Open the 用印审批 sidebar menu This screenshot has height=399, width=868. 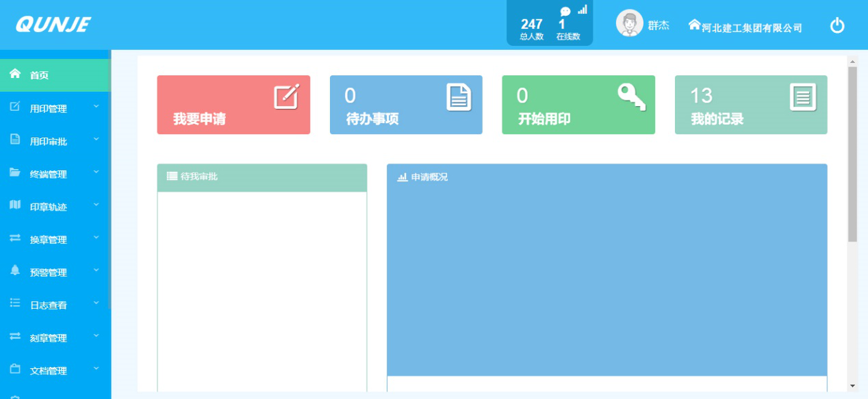click(x=55, y=141)
